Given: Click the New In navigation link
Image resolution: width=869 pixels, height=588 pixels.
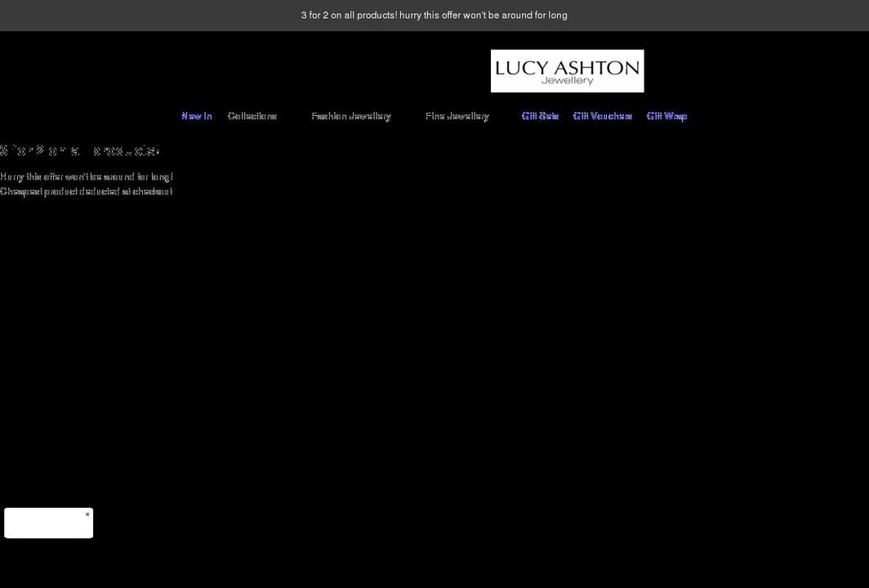Looking at the screenshot, I should 196,116.
